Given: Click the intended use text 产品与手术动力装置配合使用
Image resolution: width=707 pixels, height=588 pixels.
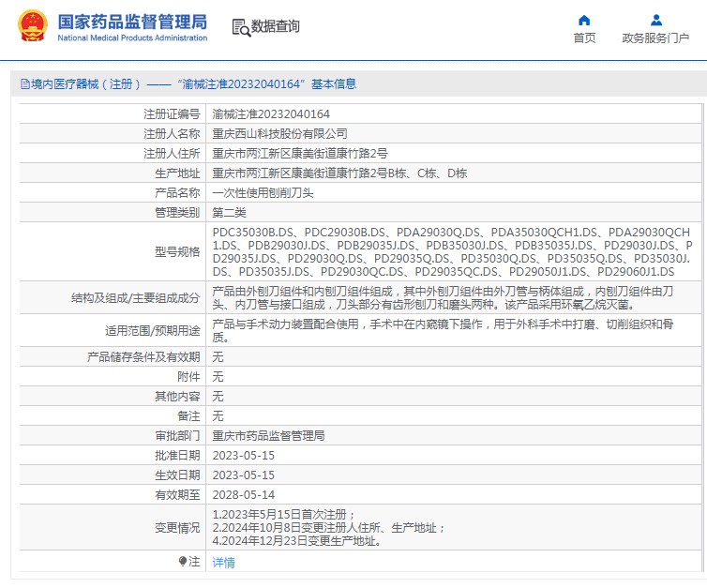Looking at the screenshot, I should [x=443, y=331].
